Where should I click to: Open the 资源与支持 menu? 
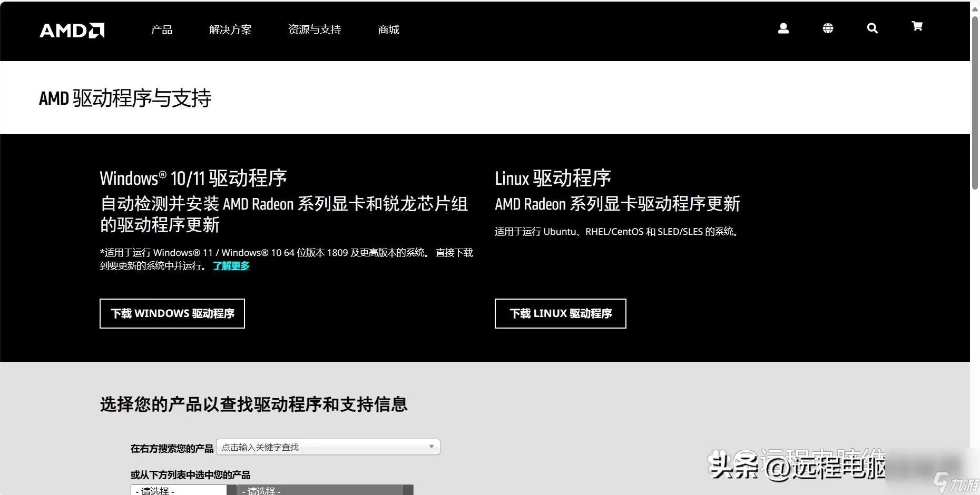[x=314, y=30]
